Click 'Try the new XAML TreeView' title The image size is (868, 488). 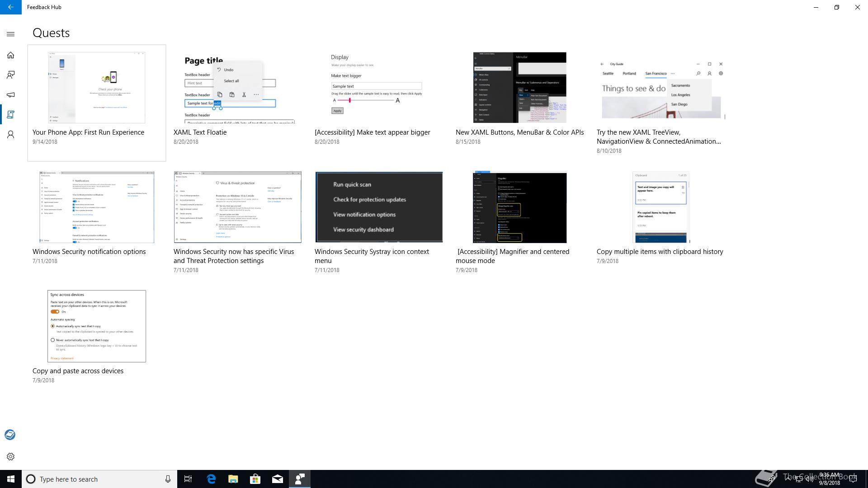tap(659, 137)
